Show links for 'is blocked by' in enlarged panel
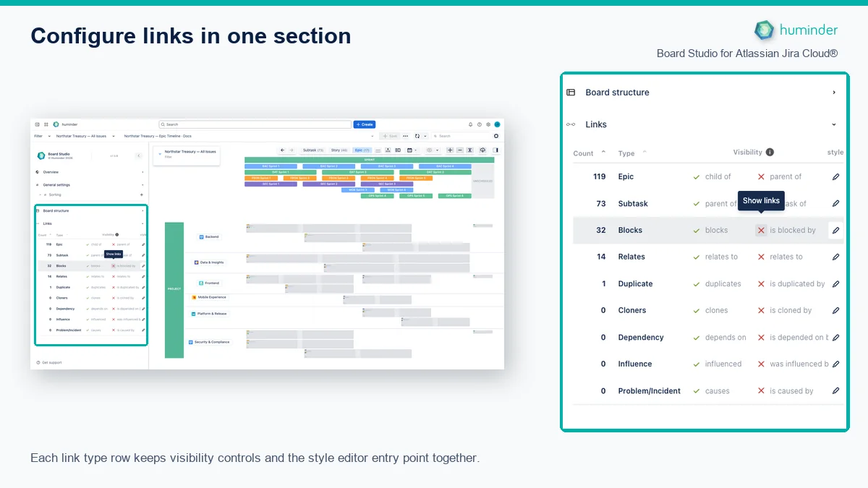 pyautogui.click(x=761, y=230)
